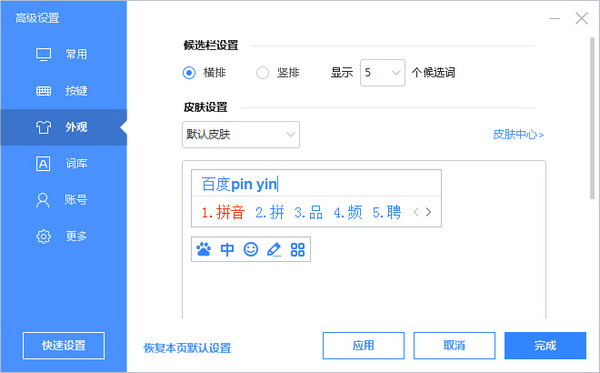Click candidate 1.拼音 in preview

[x=223, y=212]
